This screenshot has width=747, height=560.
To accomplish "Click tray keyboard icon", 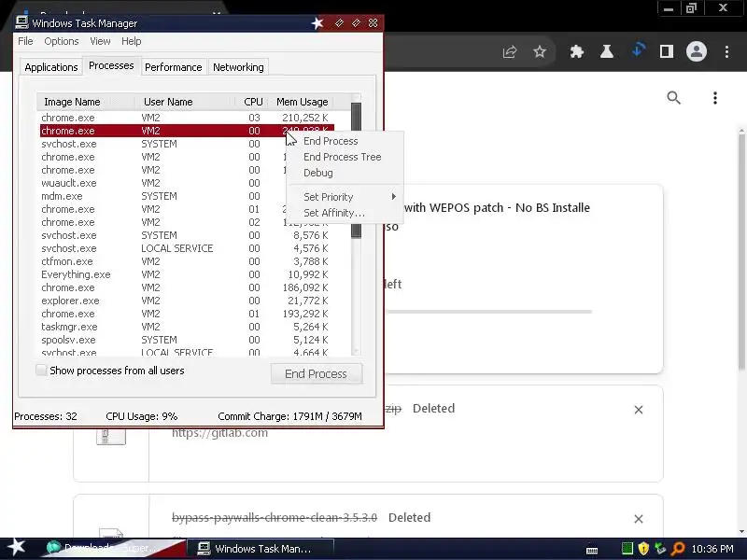I will point(592,551).
